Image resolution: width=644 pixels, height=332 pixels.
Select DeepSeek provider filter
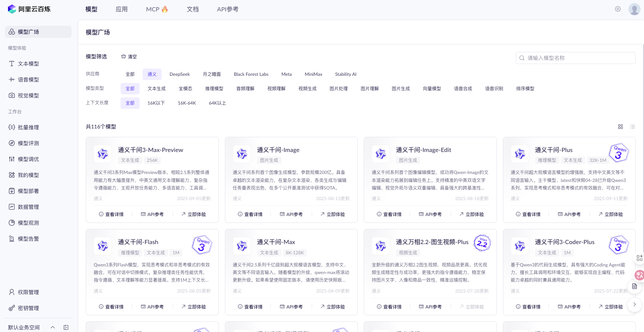[x=180, y=74]
